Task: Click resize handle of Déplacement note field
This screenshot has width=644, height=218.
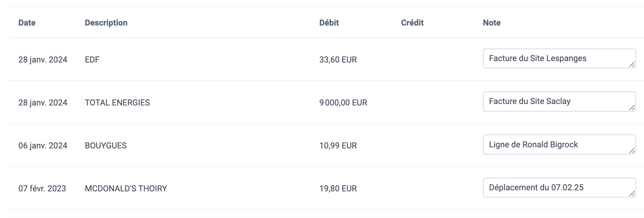Action: point(632,194)
